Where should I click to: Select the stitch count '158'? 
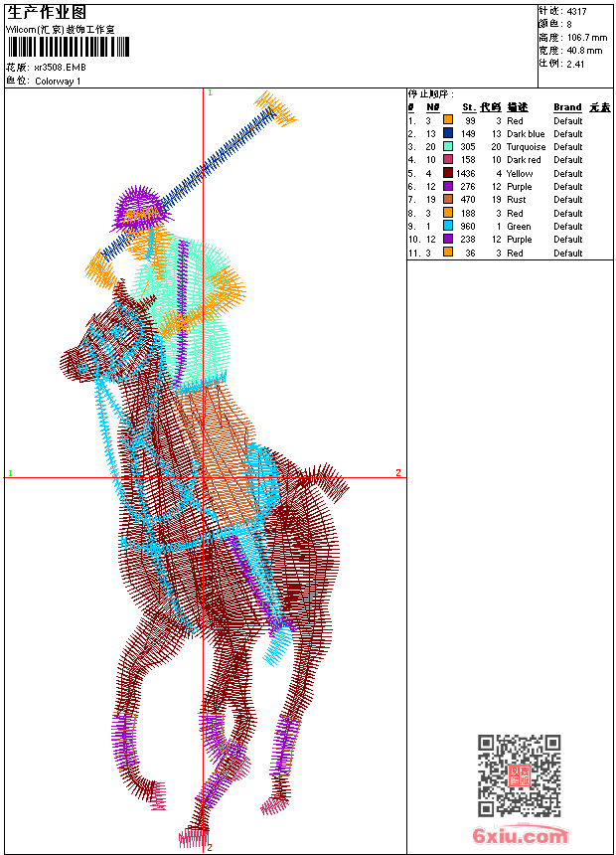(x=468, y=160)
